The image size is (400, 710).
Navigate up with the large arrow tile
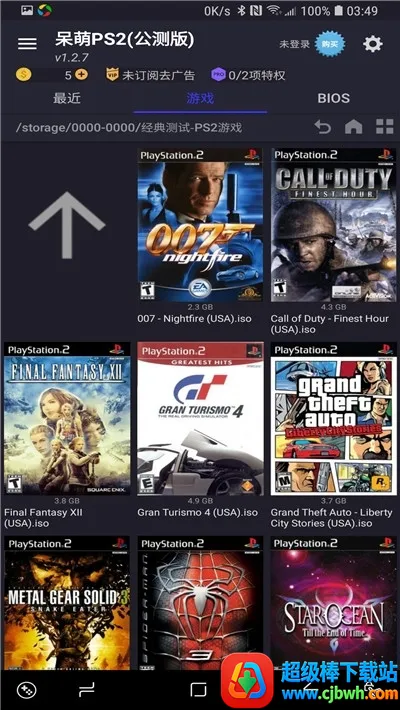(x=67, y=225)
